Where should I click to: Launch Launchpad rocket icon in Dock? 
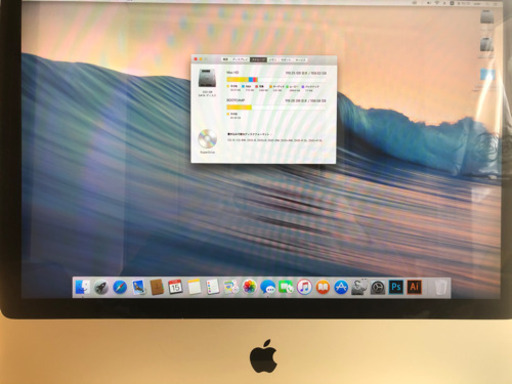(x=101, y=287)
